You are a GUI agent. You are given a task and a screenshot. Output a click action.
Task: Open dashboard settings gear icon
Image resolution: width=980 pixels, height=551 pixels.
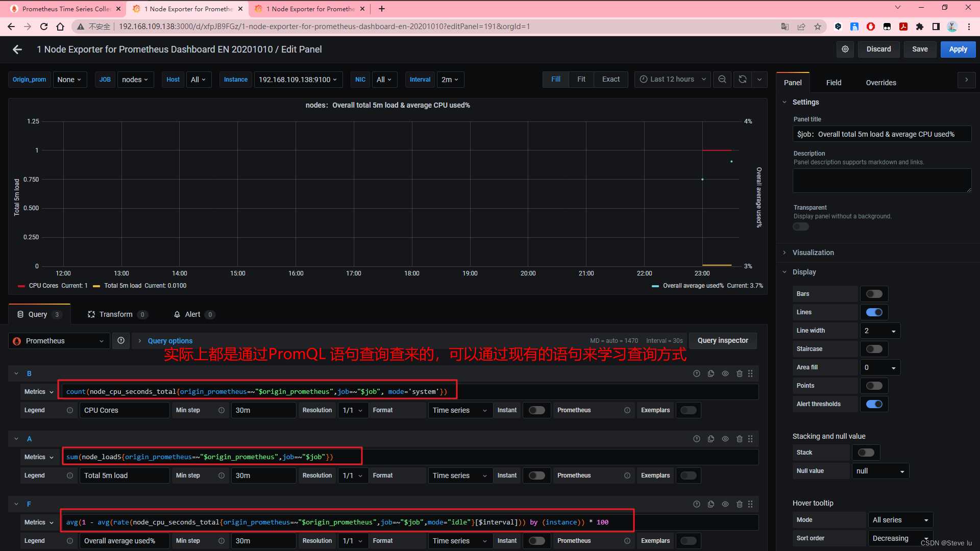click(x=845, y=49)
